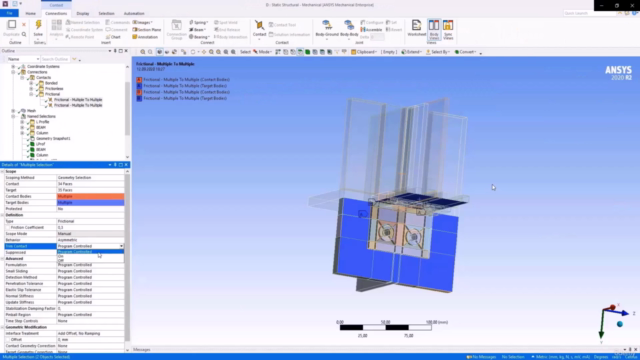Click the Mode selection toolbar item
Viewport: 640px width, 360px height.
coord(262,52)
